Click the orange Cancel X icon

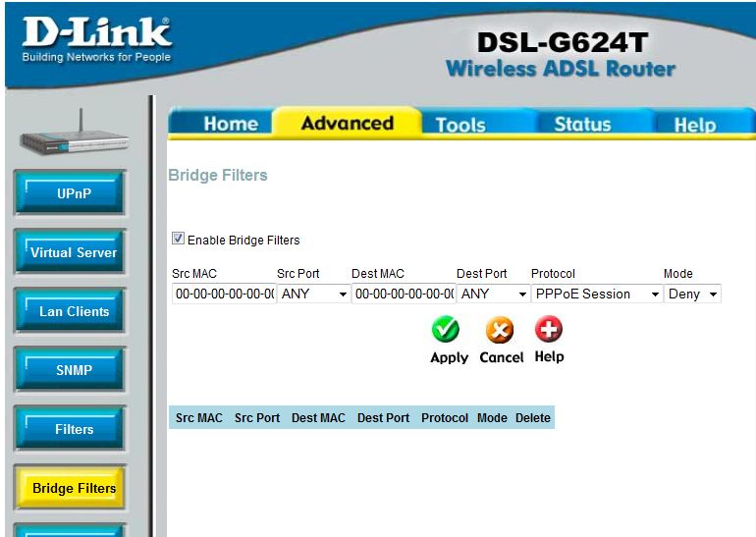point(500,330)
